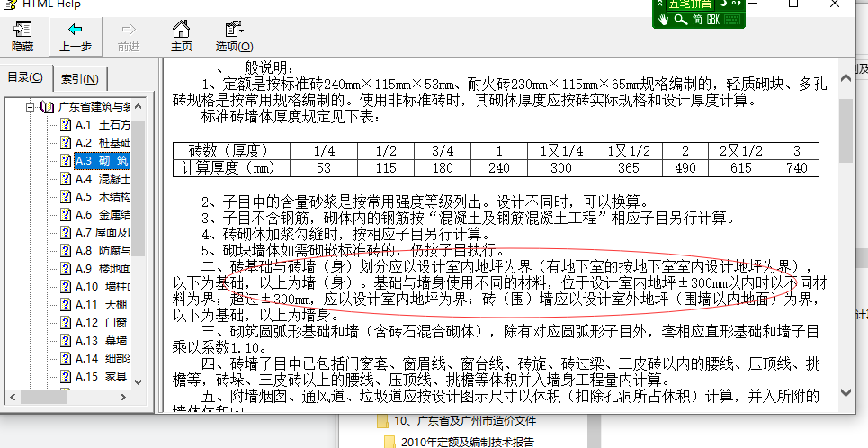Open topic A.13 幕墙
This screenshot has width=868, height=448.
pyautogui.click(x=103, y=341)
